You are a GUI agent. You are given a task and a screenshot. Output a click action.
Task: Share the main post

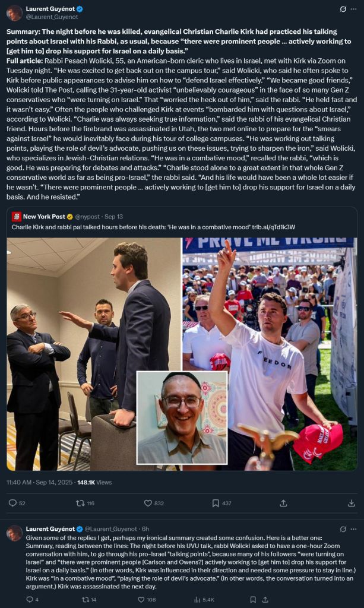[x=283, y=503]
